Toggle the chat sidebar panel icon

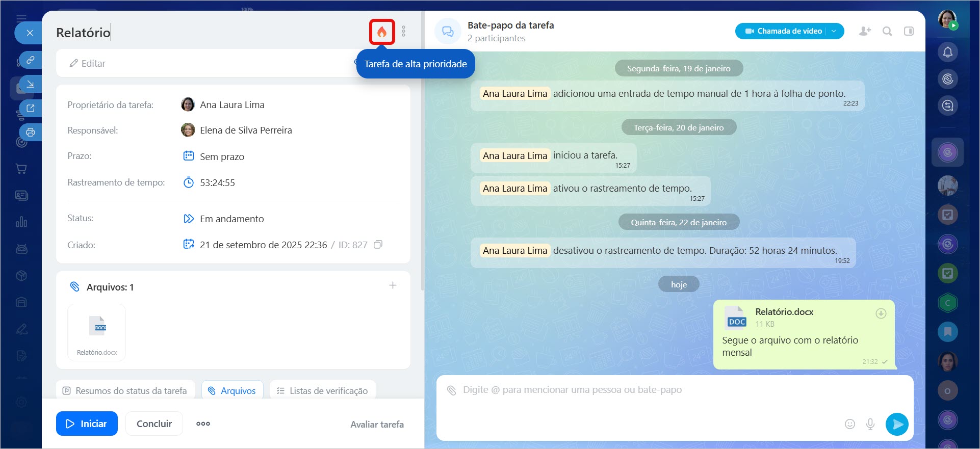[909, 31]
